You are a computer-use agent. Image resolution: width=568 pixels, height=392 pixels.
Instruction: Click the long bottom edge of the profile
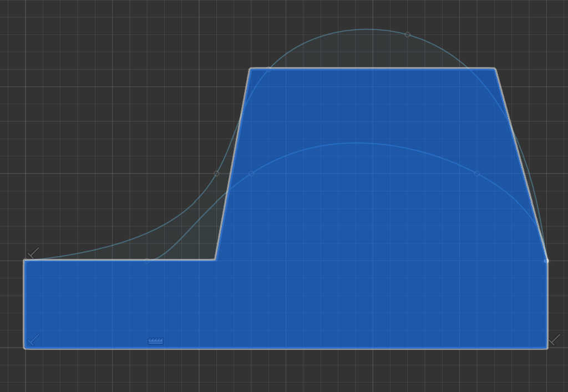[286, 348]
